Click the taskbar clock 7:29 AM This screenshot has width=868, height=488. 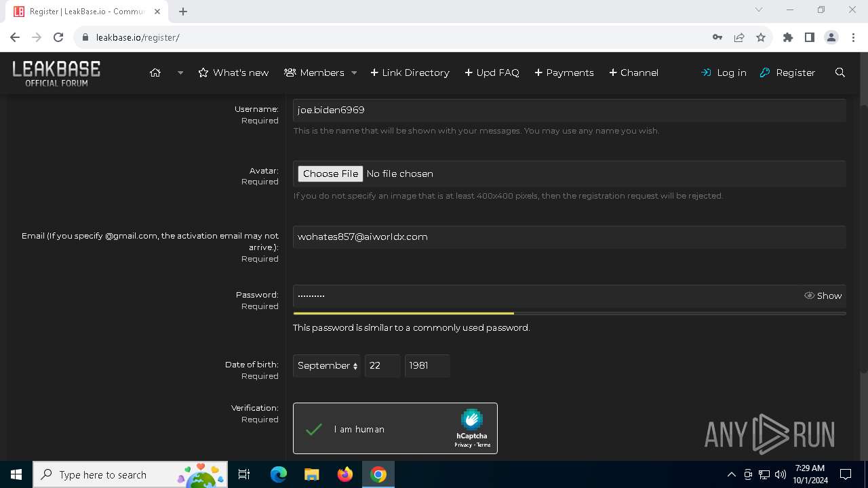point(810,468)
